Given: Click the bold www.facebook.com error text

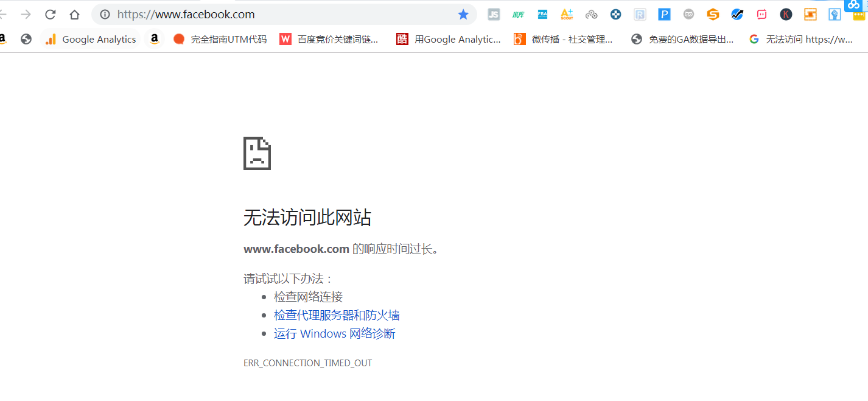Looking at the screenshot, I should point(296,249).
